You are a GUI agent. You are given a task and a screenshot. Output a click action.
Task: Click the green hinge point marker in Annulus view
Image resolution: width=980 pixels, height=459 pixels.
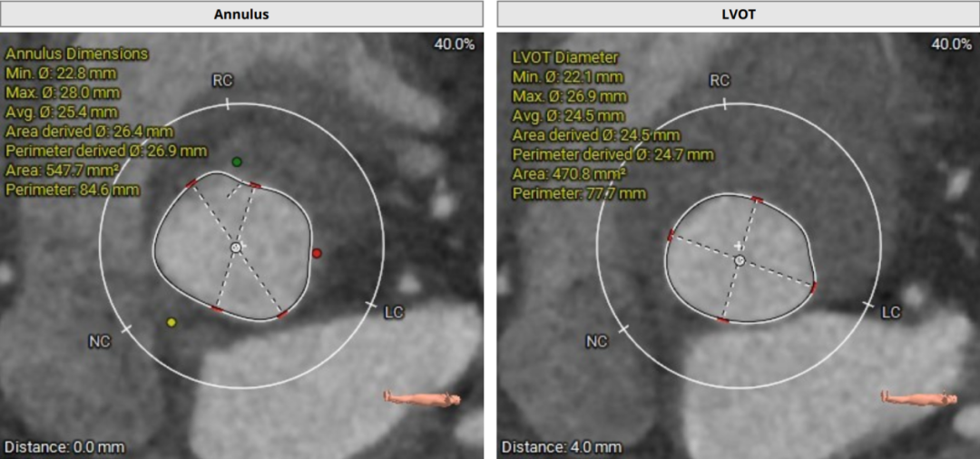(237, 161)
